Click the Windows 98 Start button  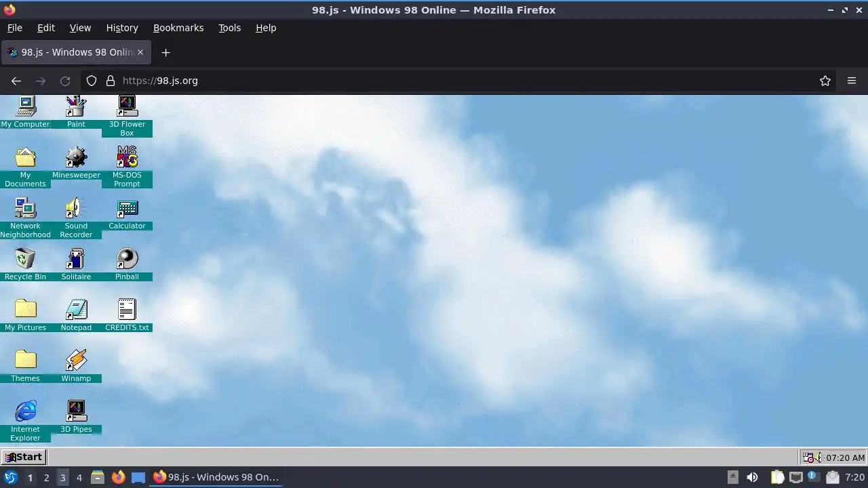24,457
